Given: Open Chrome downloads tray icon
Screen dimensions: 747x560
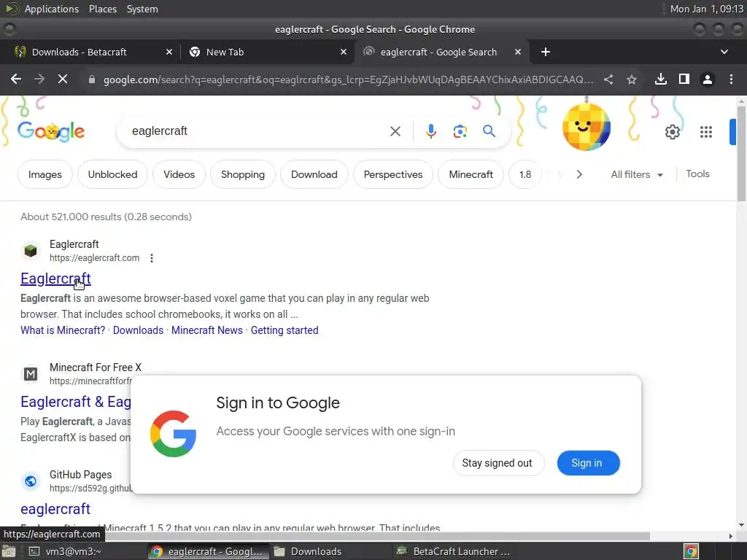Looking at the screenshot, I should point(661,79).
